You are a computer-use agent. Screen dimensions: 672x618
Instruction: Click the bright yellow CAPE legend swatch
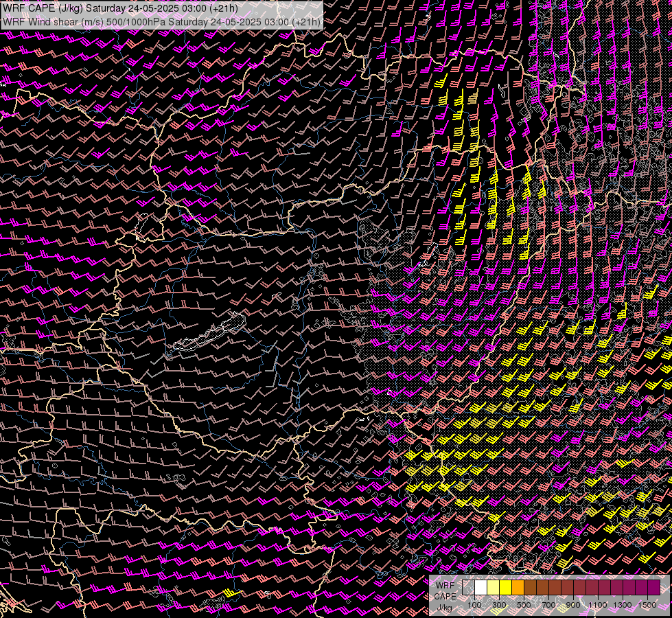[x=506, y=588]
